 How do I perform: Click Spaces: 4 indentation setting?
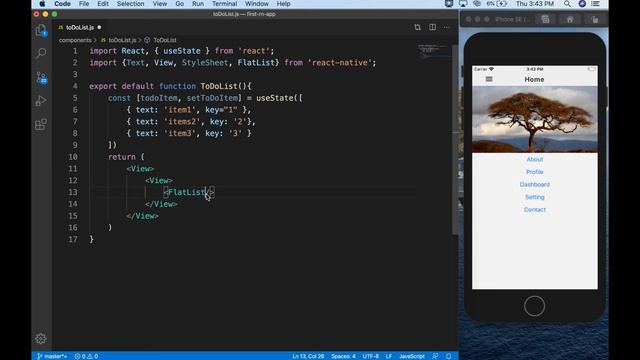tap(343, 356)
